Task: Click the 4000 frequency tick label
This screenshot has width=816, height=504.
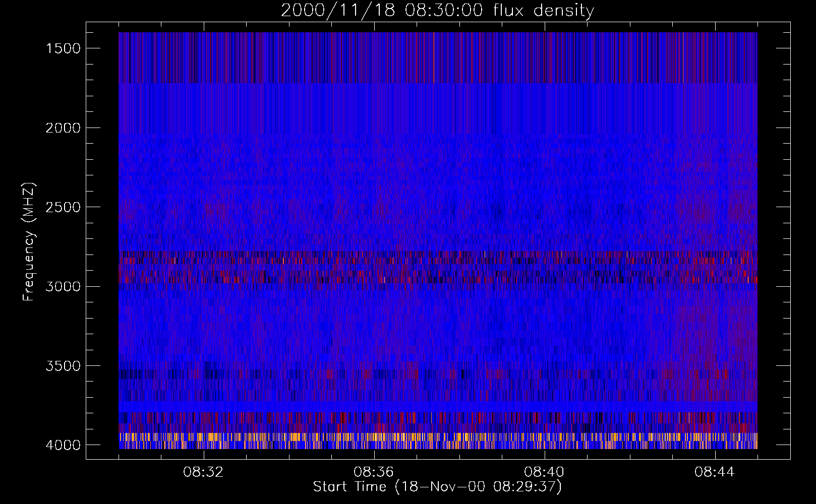Action: pos(63,445)
